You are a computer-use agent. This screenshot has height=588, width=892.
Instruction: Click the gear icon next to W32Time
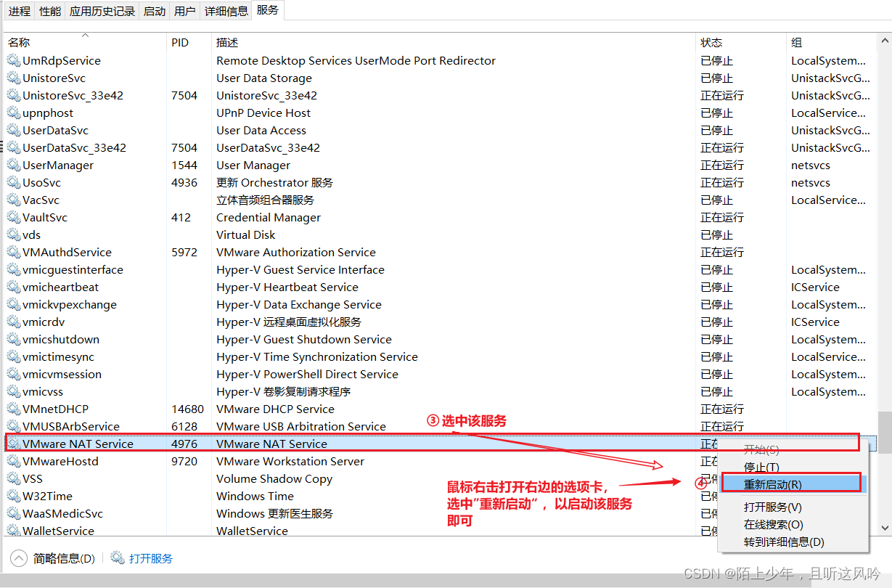(x=14, y=497)
